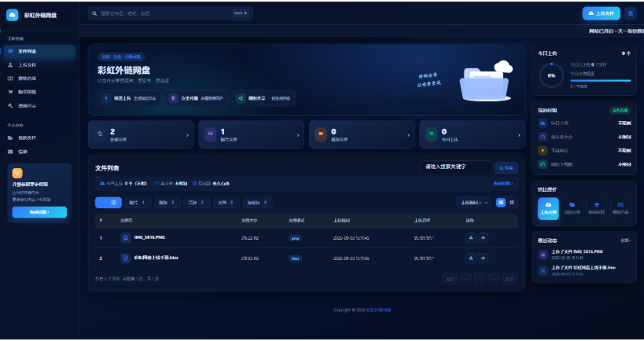Click the download icon in the htm file row
The width and height of the screenshot is (644, 341).
pyautogui.click(x=471, y=258)
